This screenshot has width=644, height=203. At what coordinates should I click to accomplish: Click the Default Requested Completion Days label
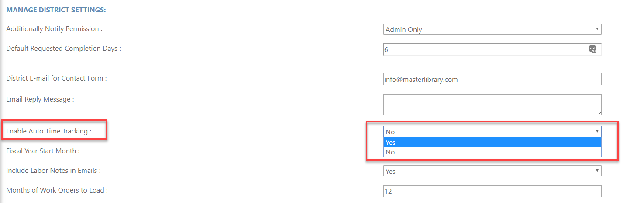[x=63, y=48]
